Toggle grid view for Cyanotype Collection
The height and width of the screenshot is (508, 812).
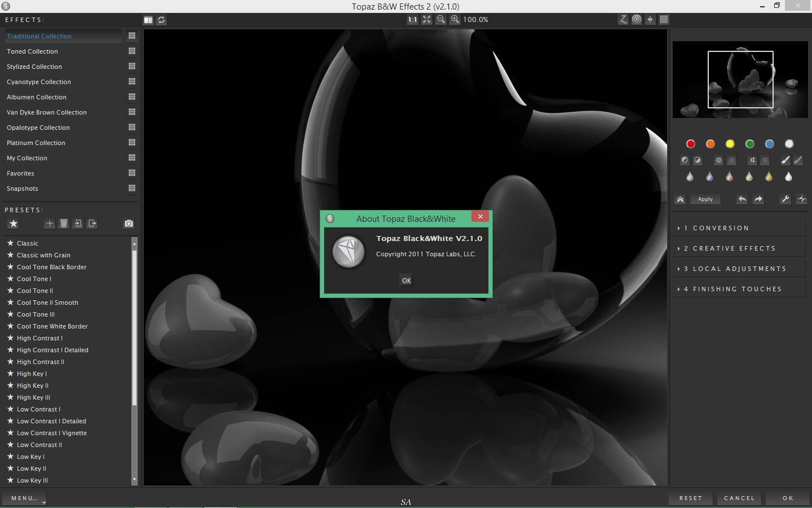coord(131,81)
